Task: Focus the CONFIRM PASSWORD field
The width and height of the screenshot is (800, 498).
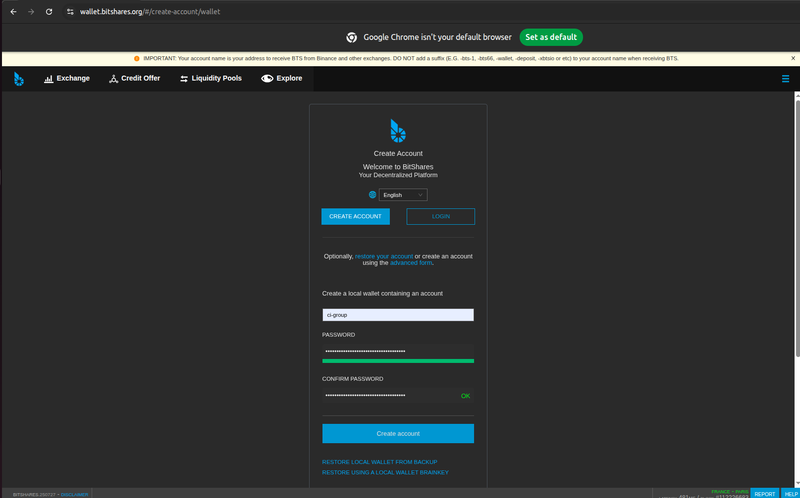Action: [x=398, y=395]
